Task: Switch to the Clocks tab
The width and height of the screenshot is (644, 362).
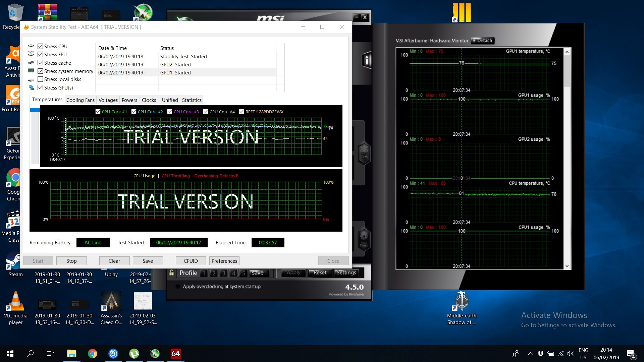Action: click(149, 100)
